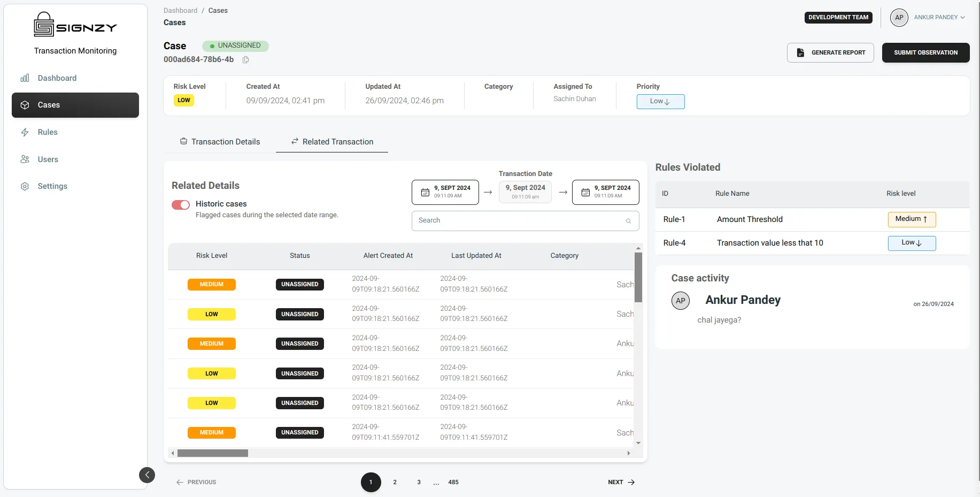Click the vertical scrollbar thumb of table

(x=638, y=278)
